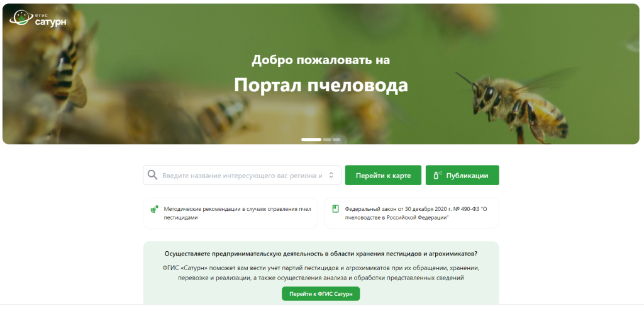Screen dimensions: 644x311
Task: Open the ФГИС Сатурн logo link
Action: tap(38, 18)
